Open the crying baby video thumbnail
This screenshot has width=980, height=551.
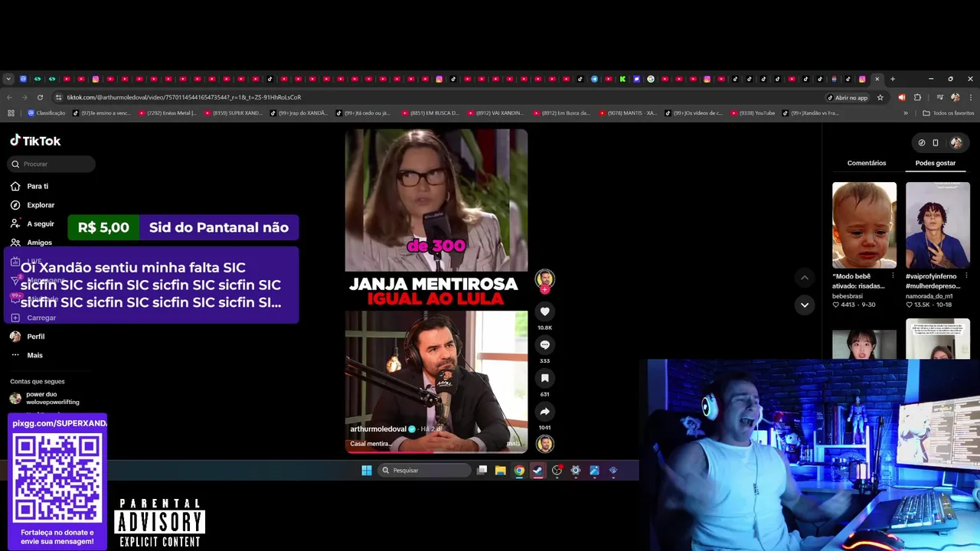click(x=864, y=225)
